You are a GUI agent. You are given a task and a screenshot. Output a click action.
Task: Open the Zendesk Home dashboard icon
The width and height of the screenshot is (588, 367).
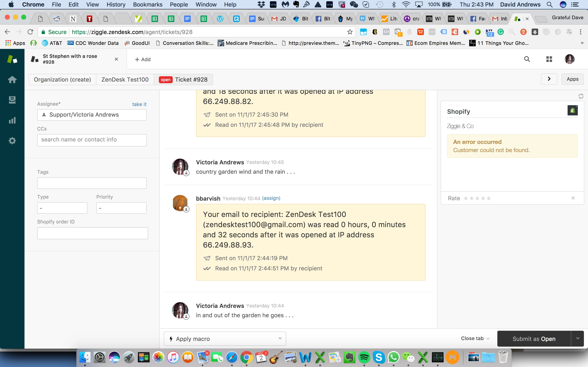coord(12,80)
